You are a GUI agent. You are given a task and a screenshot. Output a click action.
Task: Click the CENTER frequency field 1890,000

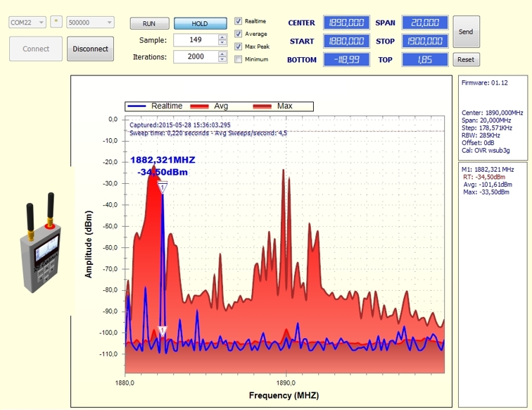click(x=346, y=23)
